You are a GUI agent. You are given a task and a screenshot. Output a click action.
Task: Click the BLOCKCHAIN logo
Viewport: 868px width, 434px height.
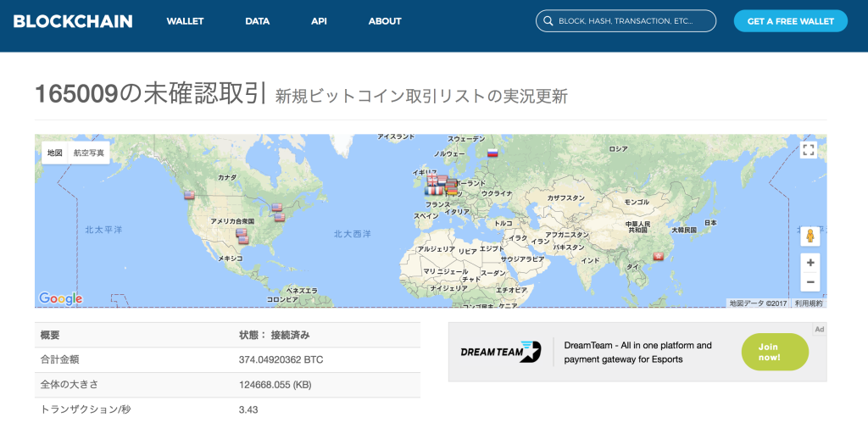pos(73,21)
